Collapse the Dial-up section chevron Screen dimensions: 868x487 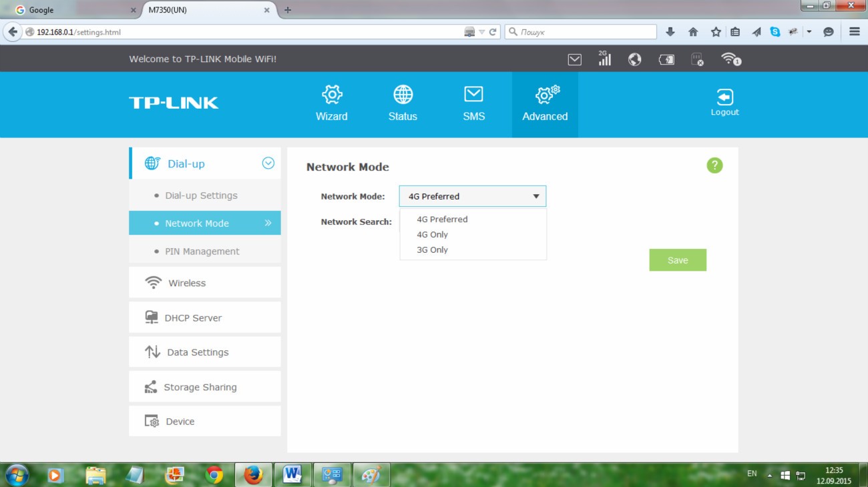coord(268,163)
